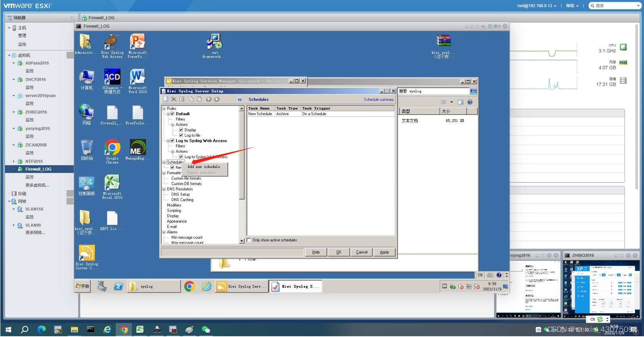Screen dimensions: 644x337
Task: Open Kiwi Syslog Server Console desktop icon
Action: click(86, 258)
